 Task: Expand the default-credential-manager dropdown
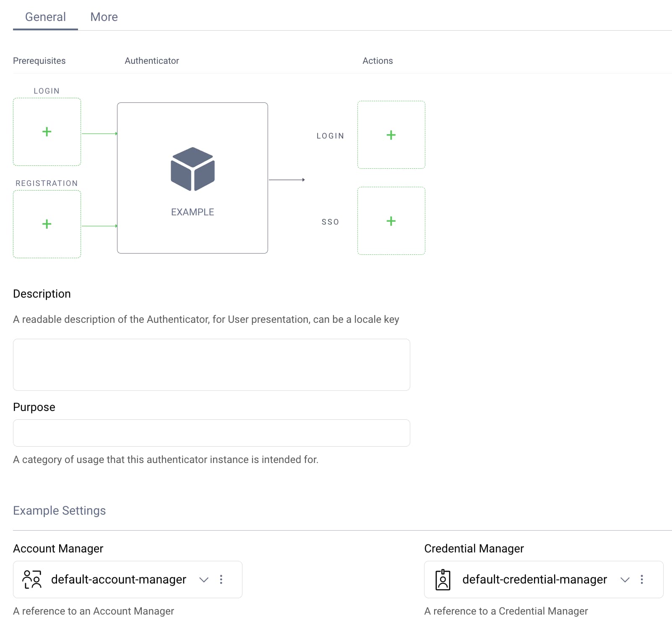pyautogui.click(x=625, y=580)
